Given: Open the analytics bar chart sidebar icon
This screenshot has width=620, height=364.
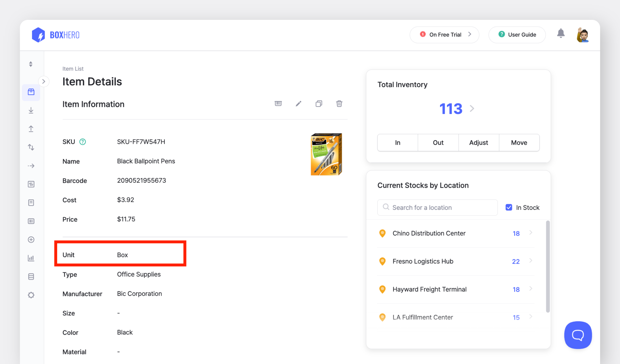Looking at the screenshot, I should [x=31, y=258].
